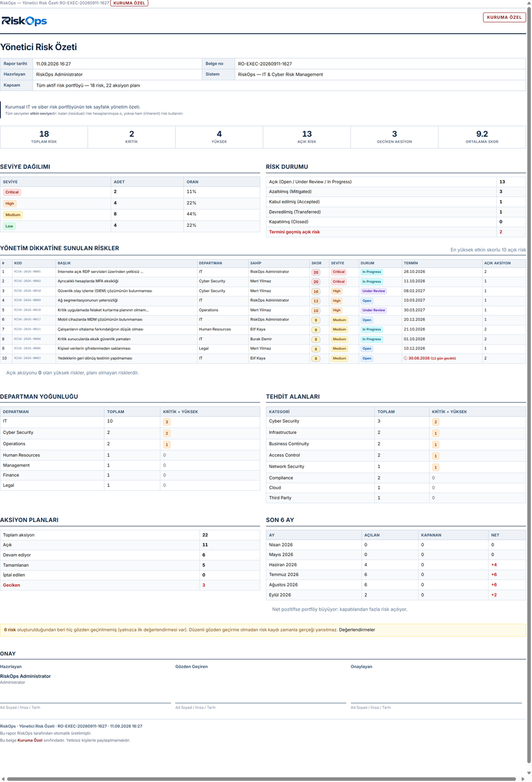Click 'Yedeklerin geri dönüş testinin yapılmaması' title
The height and width of the screenshot is (782, 532).
tap(95, 358)
